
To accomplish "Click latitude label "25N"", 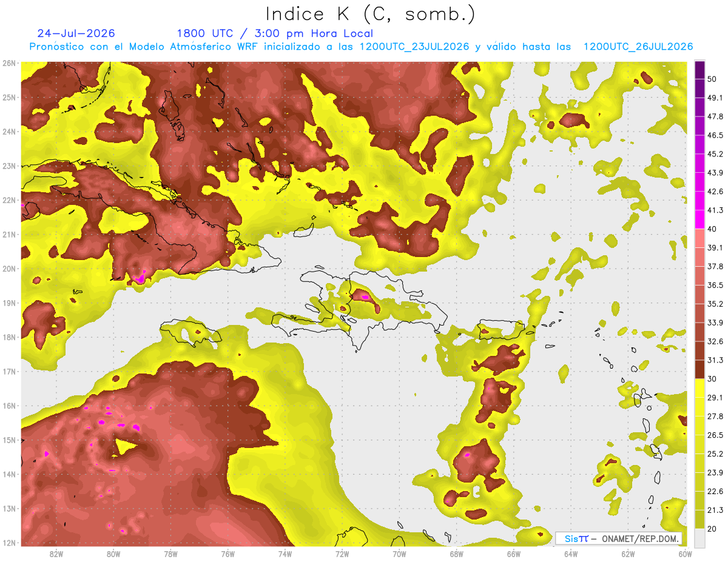I will 8,98.
